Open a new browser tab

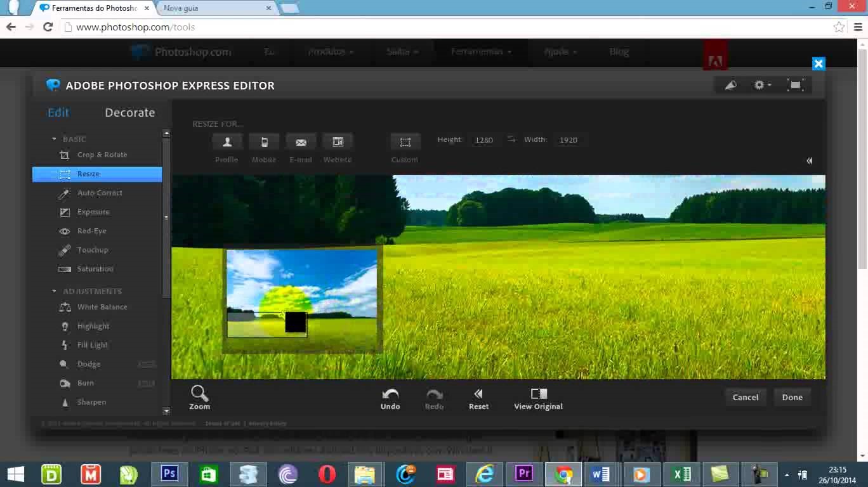(x=289, y=8)
